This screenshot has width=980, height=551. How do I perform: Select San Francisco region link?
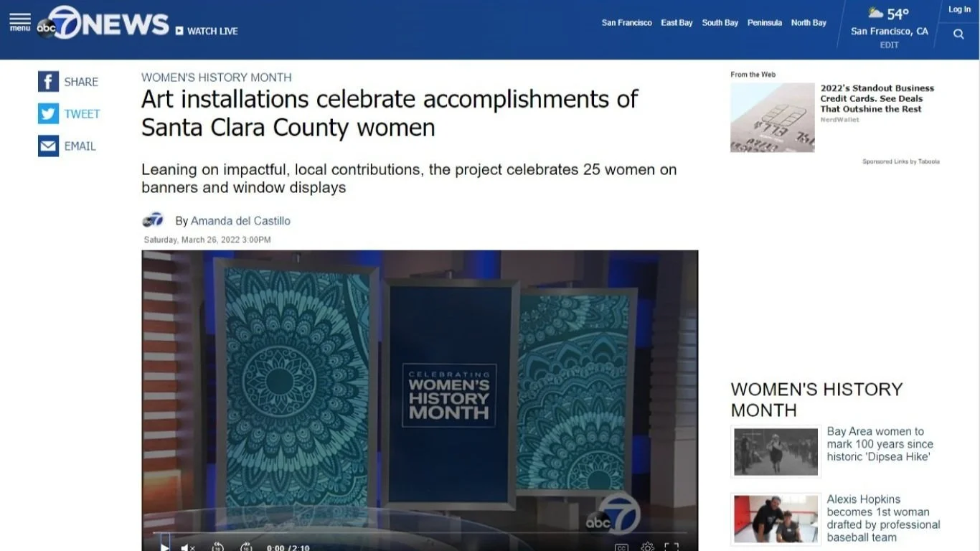[626, 23]
